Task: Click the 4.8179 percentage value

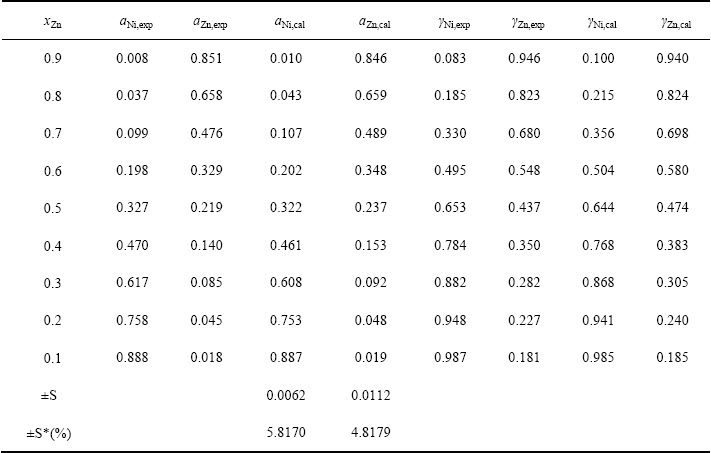Action: click(x=366, y=433)
